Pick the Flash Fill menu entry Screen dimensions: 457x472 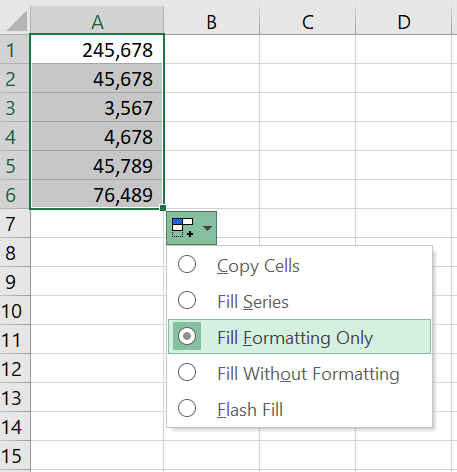(x=299, y=409)
